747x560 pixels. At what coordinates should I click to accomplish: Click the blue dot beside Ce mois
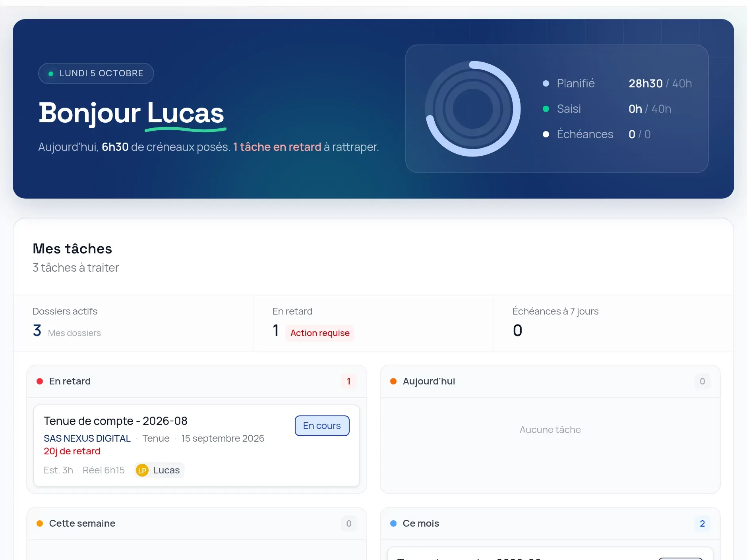(x=393, y=523)
